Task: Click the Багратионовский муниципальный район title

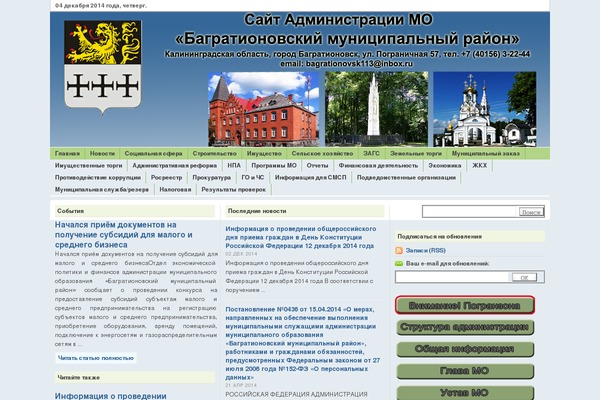Action: [x=347, y=39]
